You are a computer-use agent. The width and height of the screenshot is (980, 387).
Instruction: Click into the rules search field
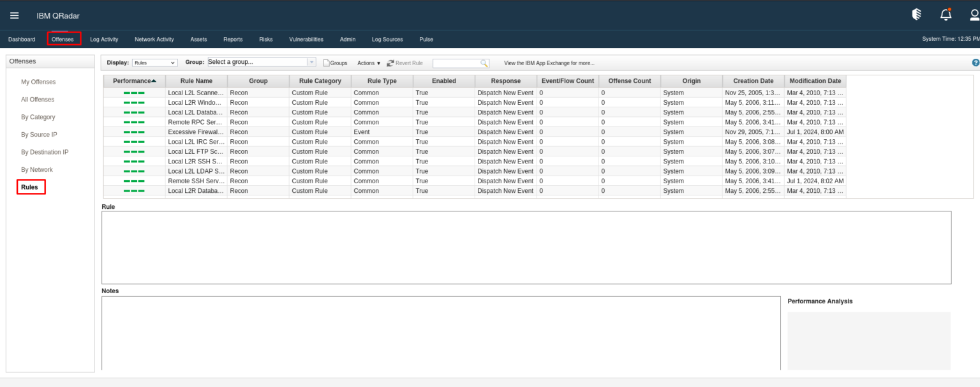(456, 63)
